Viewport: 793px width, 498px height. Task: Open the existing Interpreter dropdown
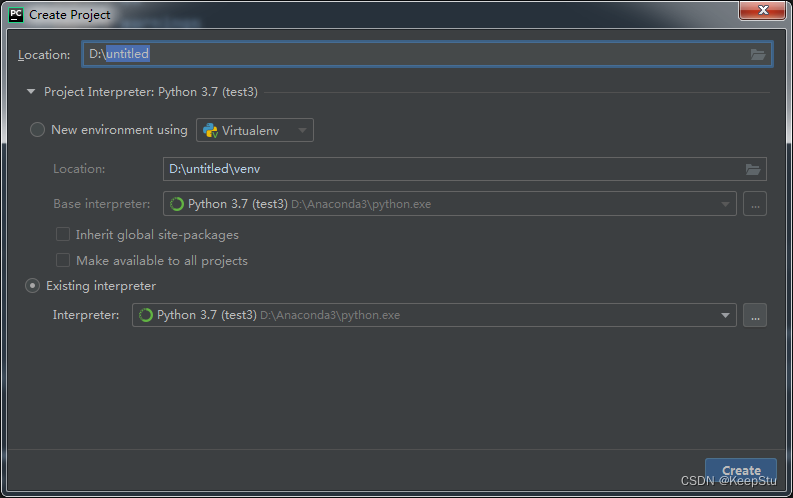[434, 315]
